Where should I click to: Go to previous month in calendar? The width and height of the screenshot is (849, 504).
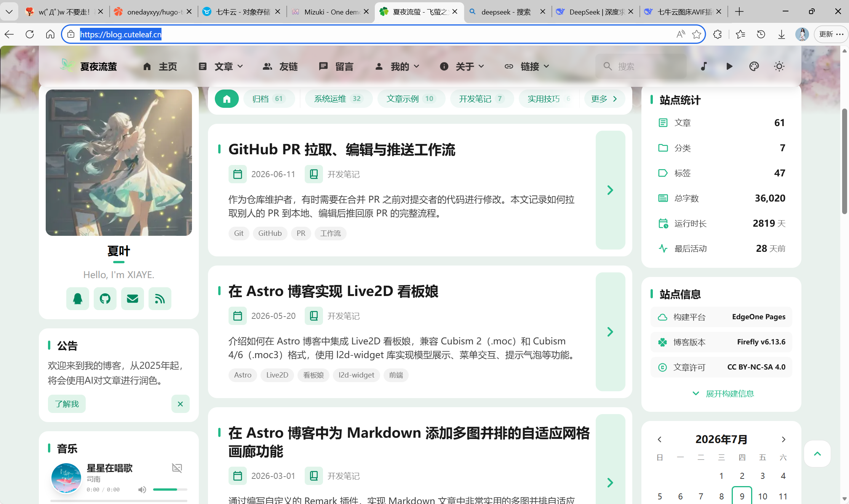(x=660, y=439)
